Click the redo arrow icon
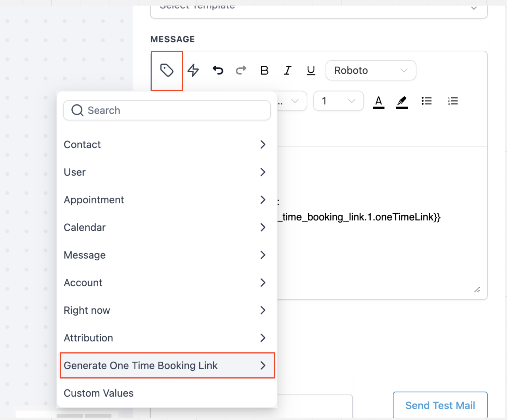Viewport: 507px width, 420px height. tap(241, 71)
